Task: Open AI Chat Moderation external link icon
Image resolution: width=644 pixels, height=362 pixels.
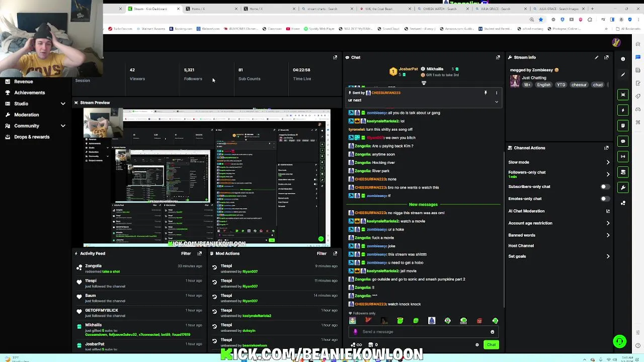Action: tap(608, 211)
